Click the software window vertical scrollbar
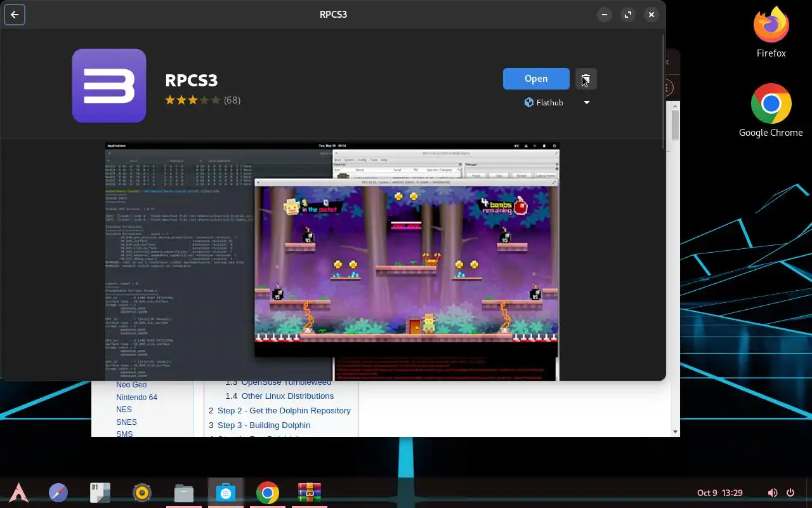This screenshot has width=812, height=508. click(664, 92)
